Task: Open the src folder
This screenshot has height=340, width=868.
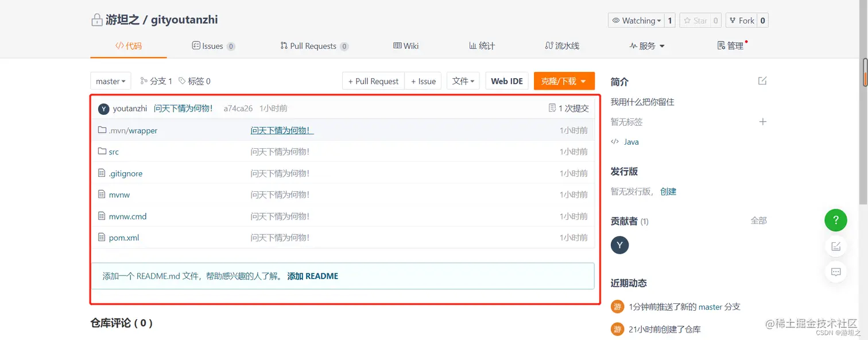Action: coord(114,152)
